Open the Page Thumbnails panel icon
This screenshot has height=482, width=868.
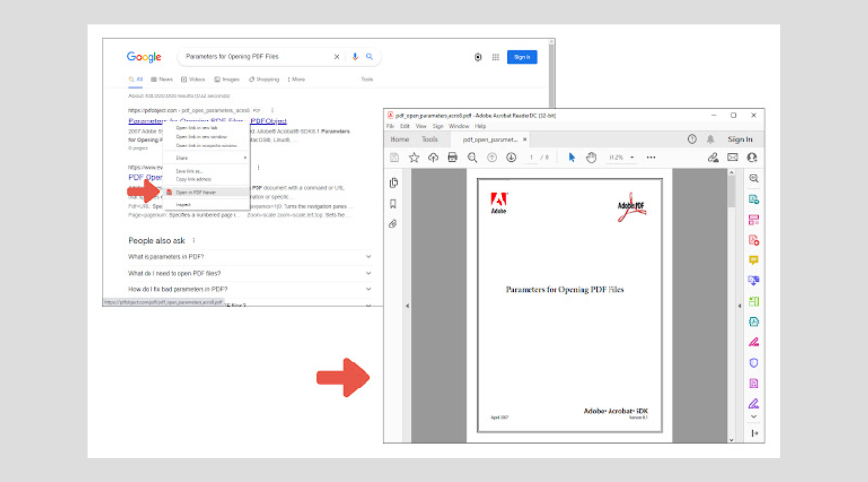[x=393, y=182]
